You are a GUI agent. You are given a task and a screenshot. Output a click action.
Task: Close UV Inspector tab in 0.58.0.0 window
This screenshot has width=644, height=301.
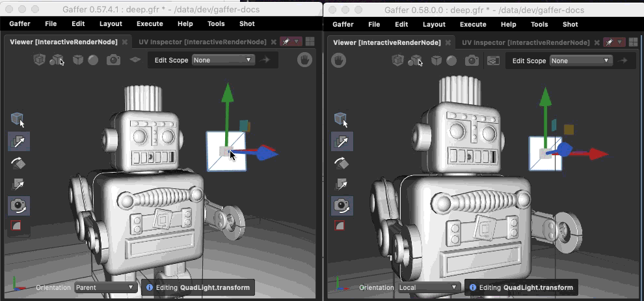coord(597,42)
